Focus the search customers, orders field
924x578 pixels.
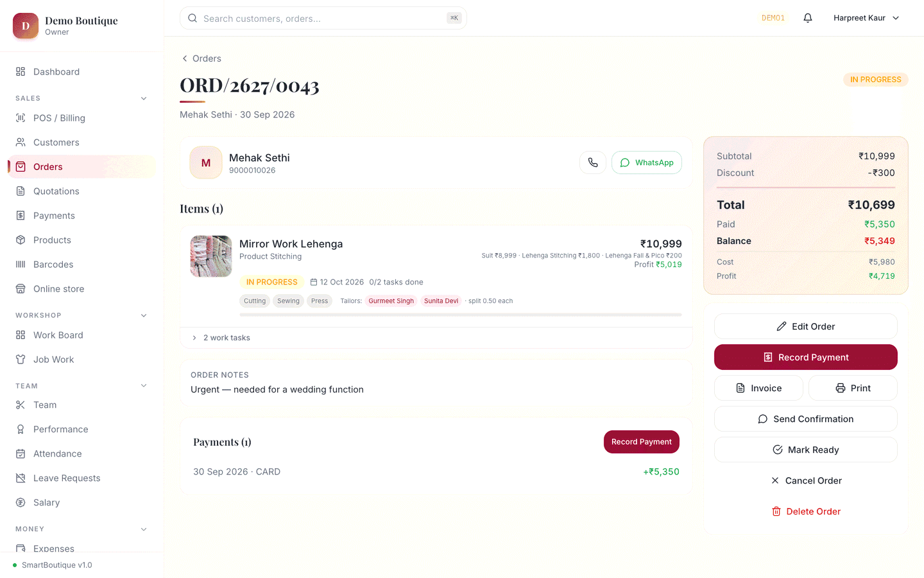point(323,18)
